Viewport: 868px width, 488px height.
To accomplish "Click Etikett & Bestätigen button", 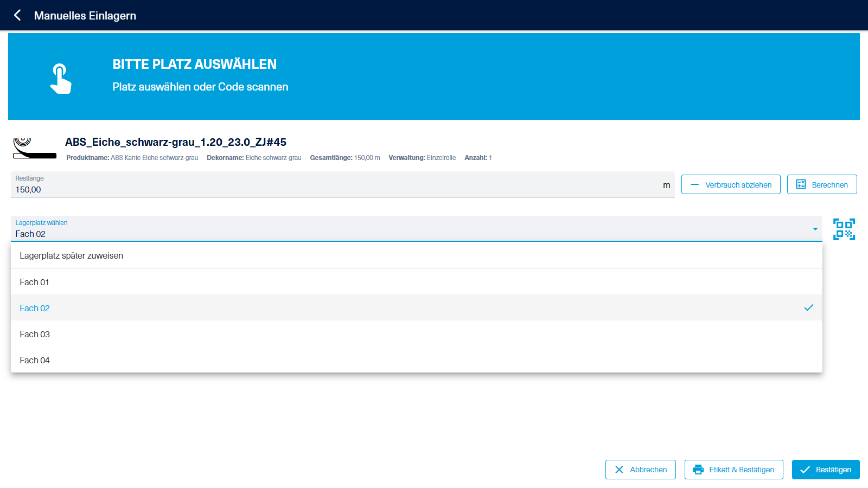I will pos(734,470).
